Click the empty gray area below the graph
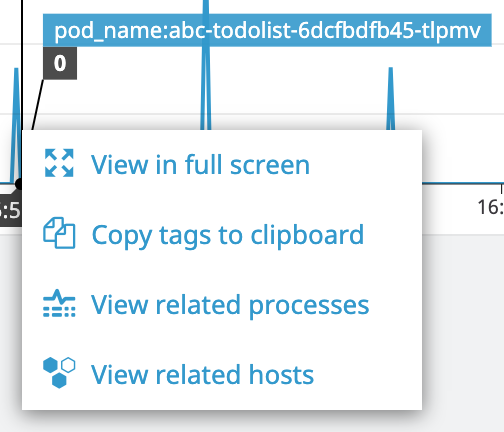Screen dimensions: 504x432 click(x=463, y=333)
